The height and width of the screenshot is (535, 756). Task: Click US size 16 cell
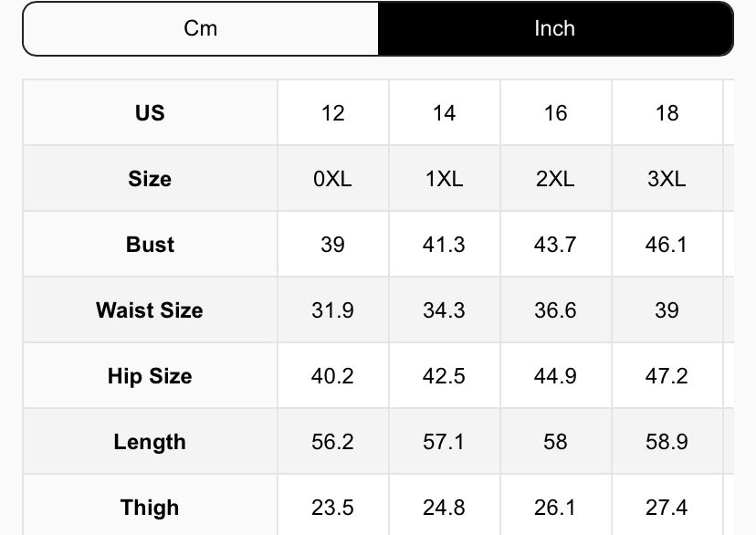click(555, 112)
